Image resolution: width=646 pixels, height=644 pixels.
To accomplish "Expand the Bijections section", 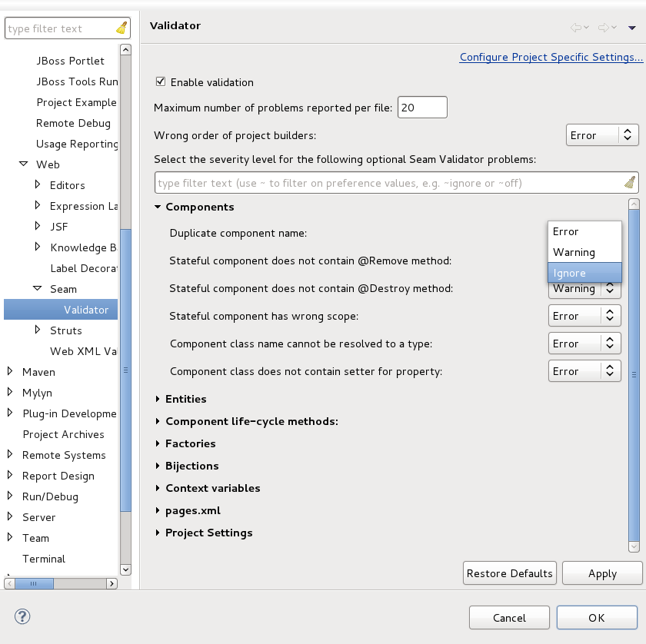I will tap(158, 465).
